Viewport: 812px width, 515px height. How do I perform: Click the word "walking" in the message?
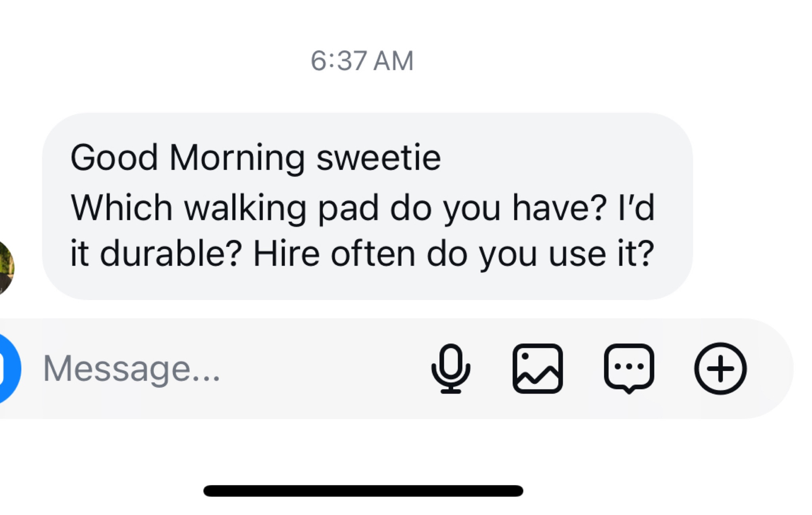pyautogui.click(x=245, y=208)
